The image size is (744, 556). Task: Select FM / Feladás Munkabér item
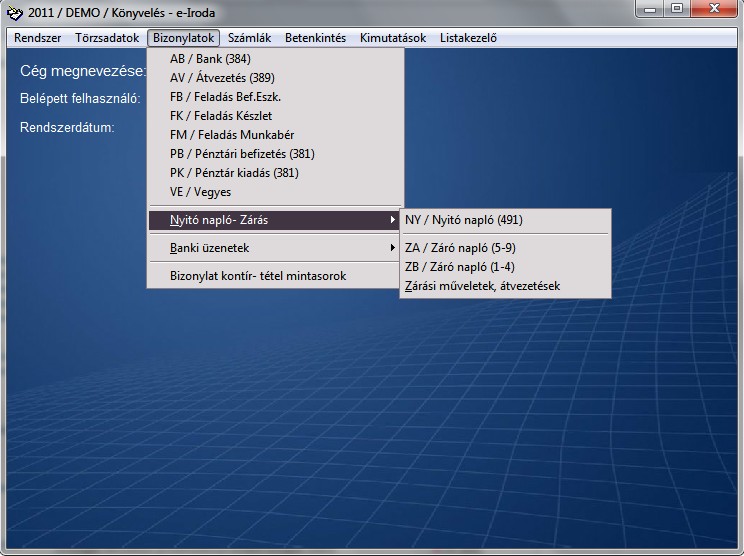click(x=231, y=135)
